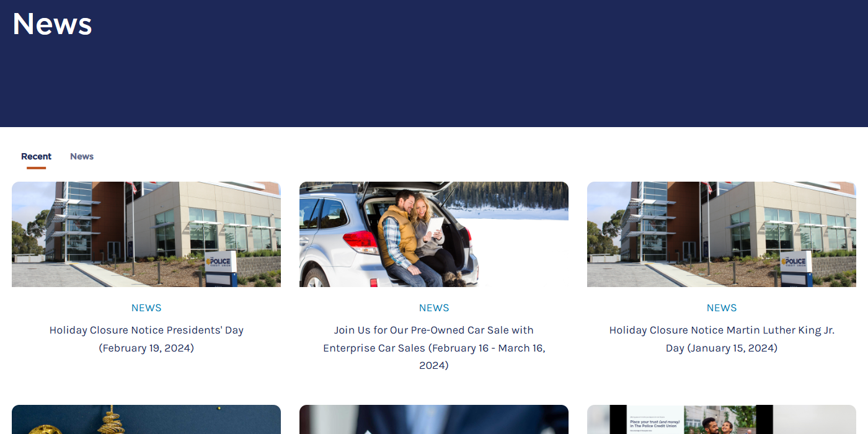Open Join Us for Our Pre-Owned Car Sale title

click(434, 348)
